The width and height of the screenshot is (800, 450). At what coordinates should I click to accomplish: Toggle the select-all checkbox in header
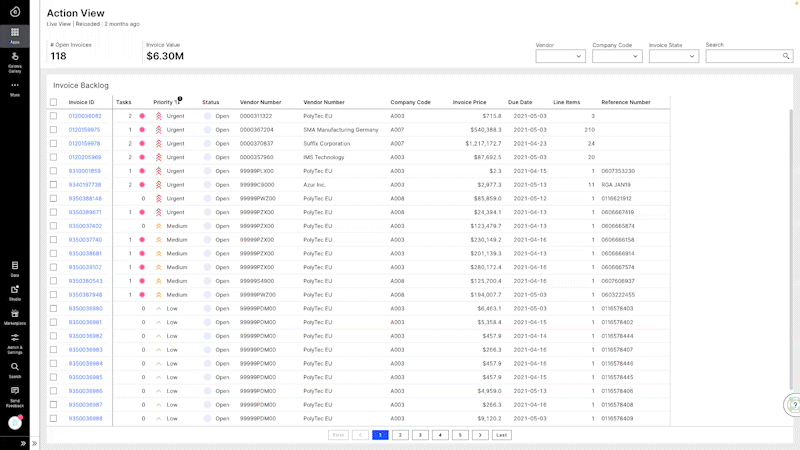click(54, 102)
